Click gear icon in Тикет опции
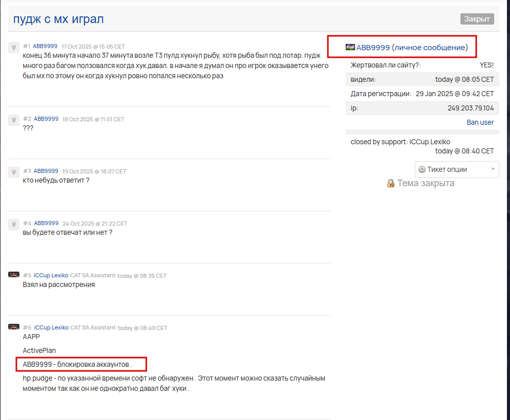This screenshot has width=510, height=420. click(x=422, y=169)
